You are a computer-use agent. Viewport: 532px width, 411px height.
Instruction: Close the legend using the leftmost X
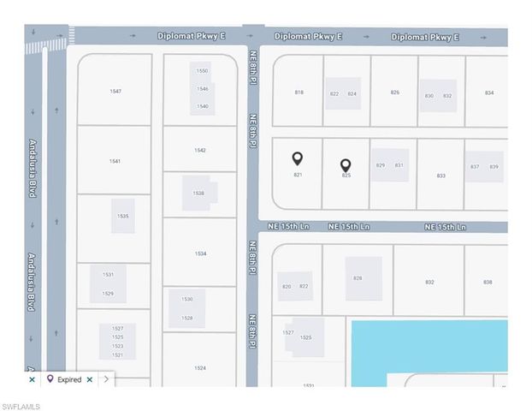pos(32,379)
